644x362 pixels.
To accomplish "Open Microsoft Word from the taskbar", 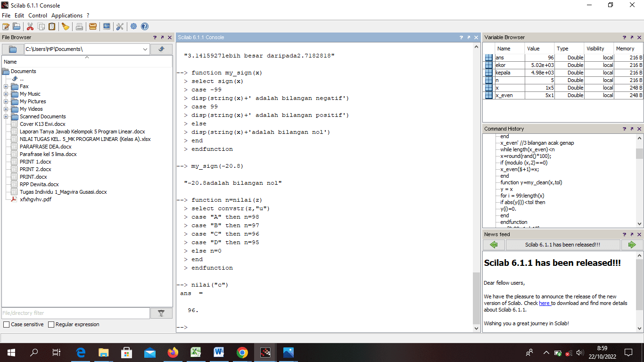I will [219, 352].
